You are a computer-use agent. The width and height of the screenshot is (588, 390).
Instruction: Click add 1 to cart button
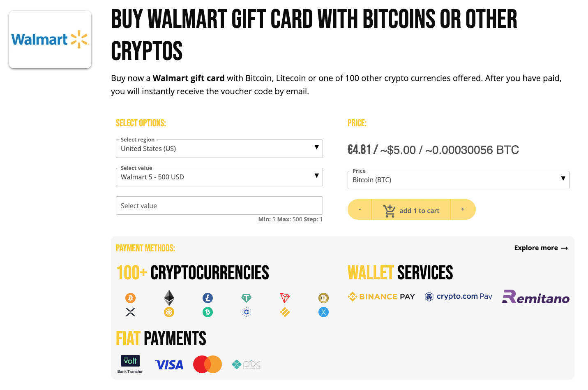[x=411, y=210]
